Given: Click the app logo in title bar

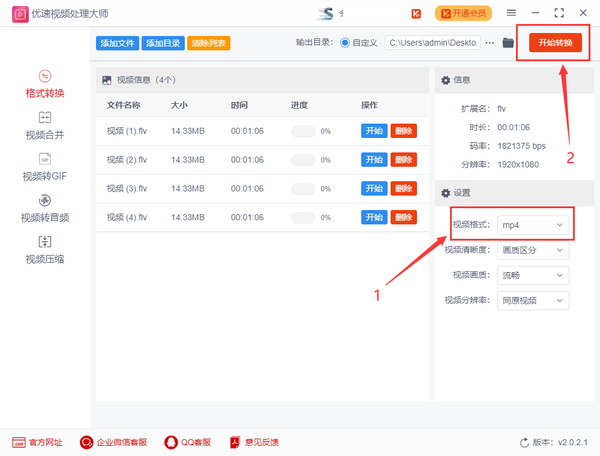Looking at the screenshot, I should 20,14.
